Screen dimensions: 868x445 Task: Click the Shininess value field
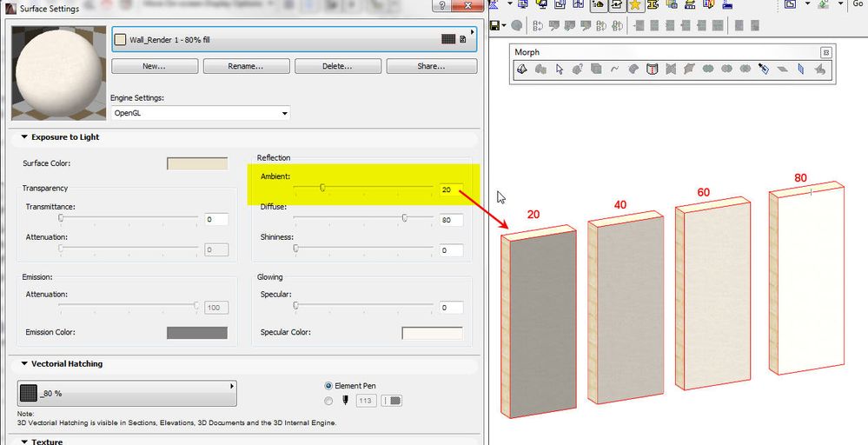point(451,250)
